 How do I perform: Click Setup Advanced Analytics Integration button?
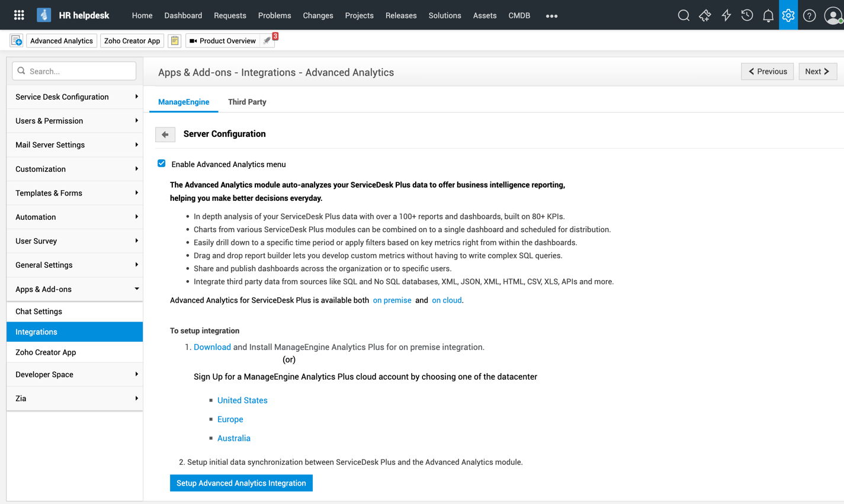[x=241, y=483]
